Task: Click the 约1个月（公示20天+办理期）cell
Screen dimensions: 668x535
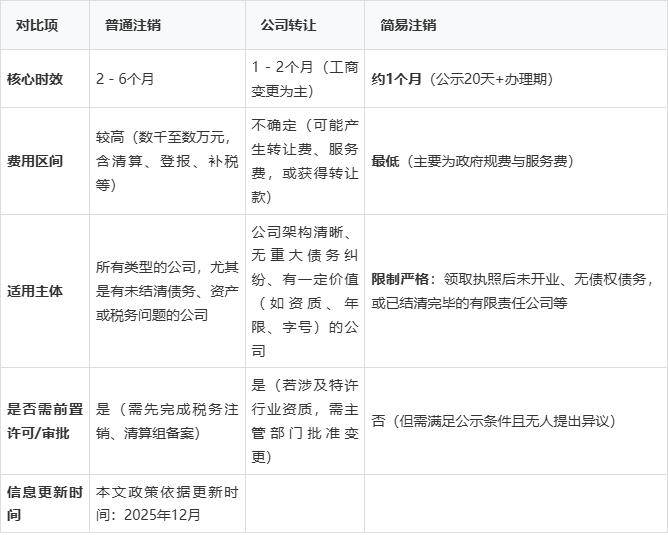Action: pyautogui.click(x=516, y=79)
